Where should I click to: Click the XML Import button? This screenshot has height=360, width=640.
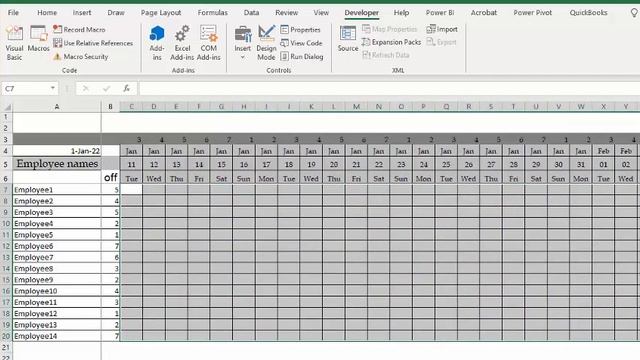(x=442, y=29)
